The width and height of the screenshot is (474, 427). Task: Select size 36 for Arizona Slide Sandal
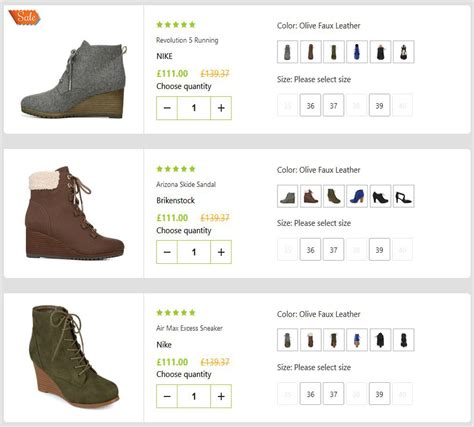coord(310,250)
